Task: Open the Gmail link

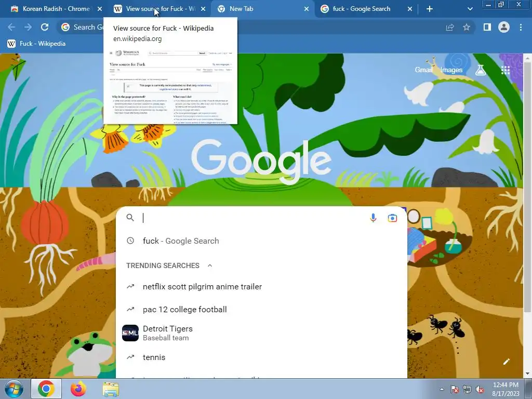Action: tap(423, 70)
